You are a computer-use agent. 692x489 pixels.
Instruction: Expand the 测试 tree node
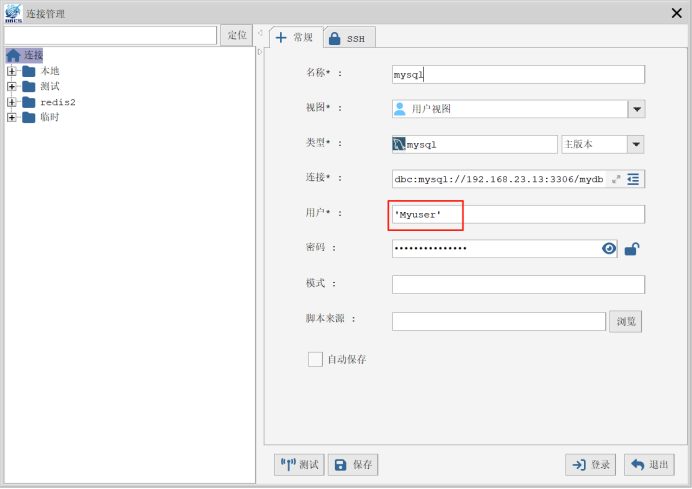click(12, 86)
